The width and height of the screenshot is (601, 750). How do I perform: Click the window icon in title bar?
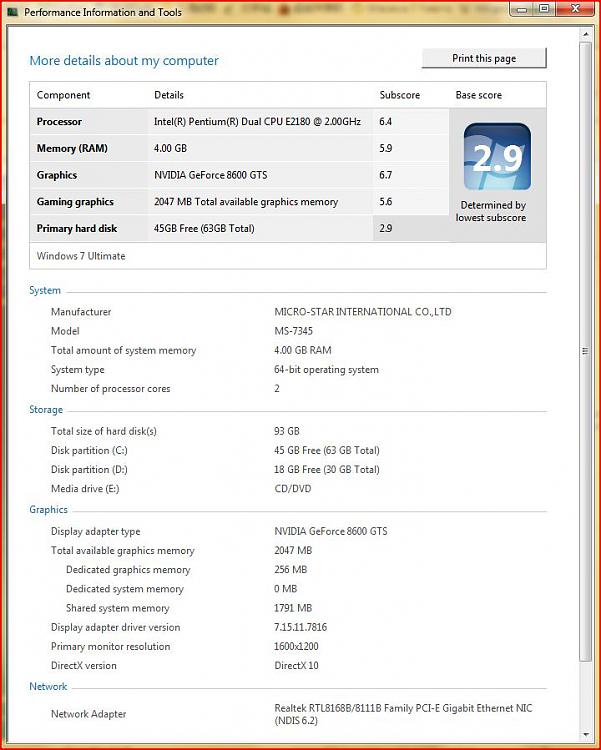[12, 12]
